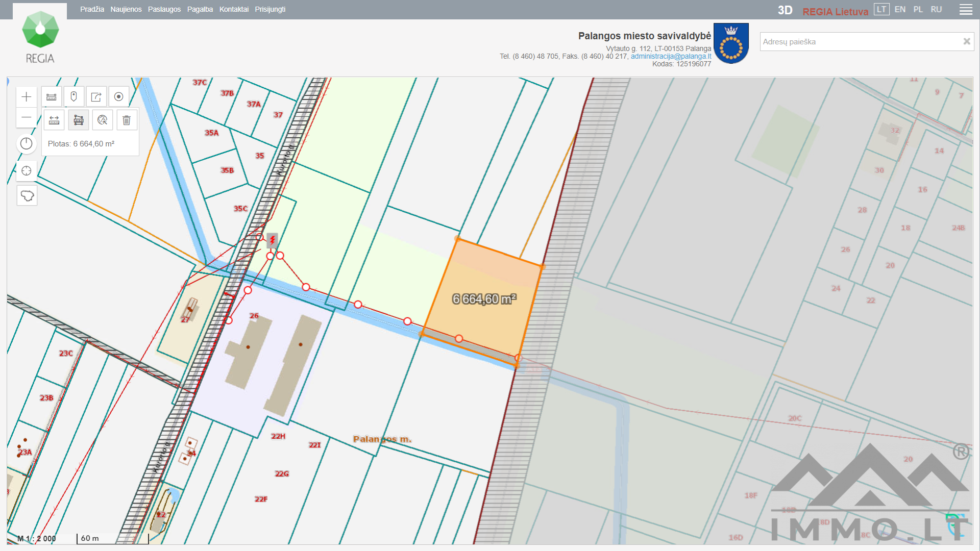Click parcel label 26 on map

tap(254, 316)
